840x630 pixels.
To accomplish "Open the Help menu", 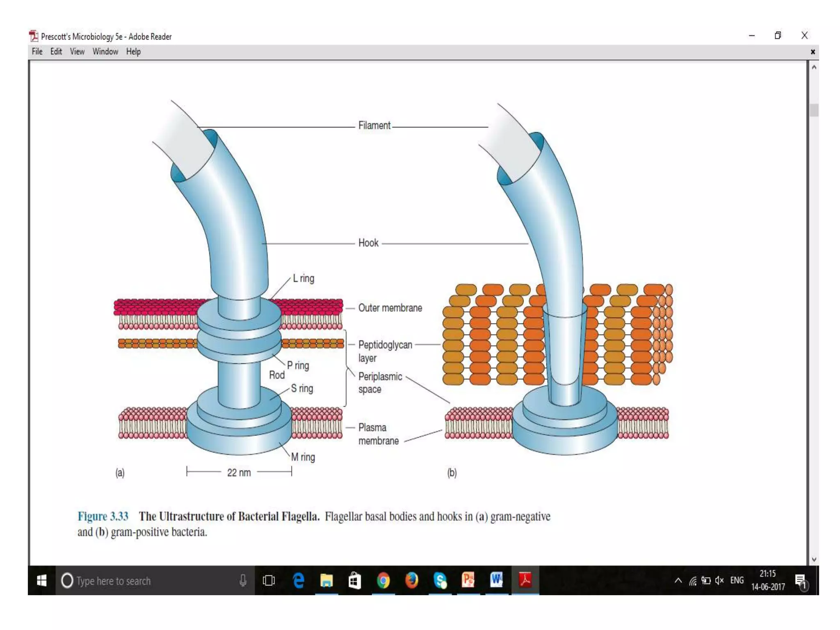I will point(133,52).
